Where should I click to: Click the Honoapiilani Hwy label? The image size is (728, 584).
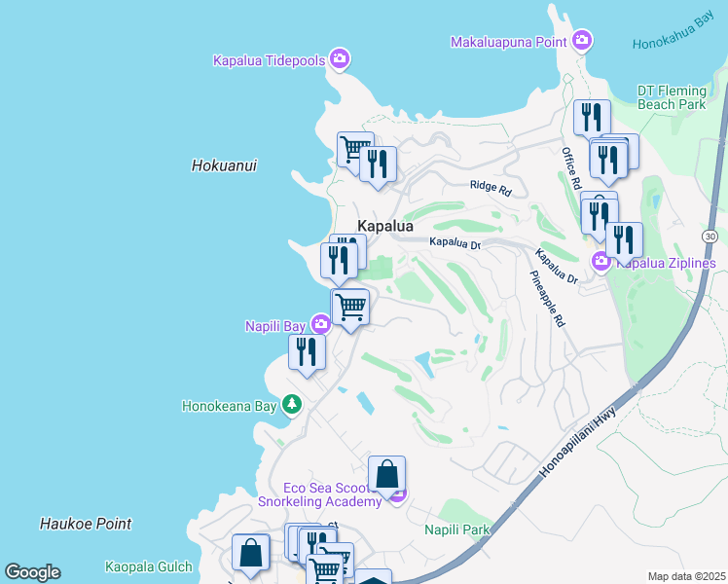coord(577,443)
